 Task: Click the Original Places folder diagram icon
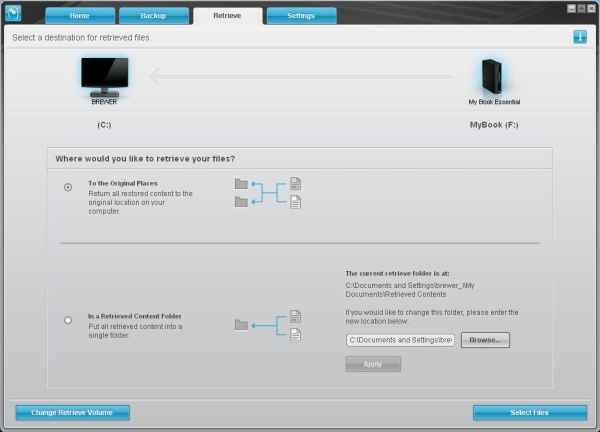tap(268, 193)
